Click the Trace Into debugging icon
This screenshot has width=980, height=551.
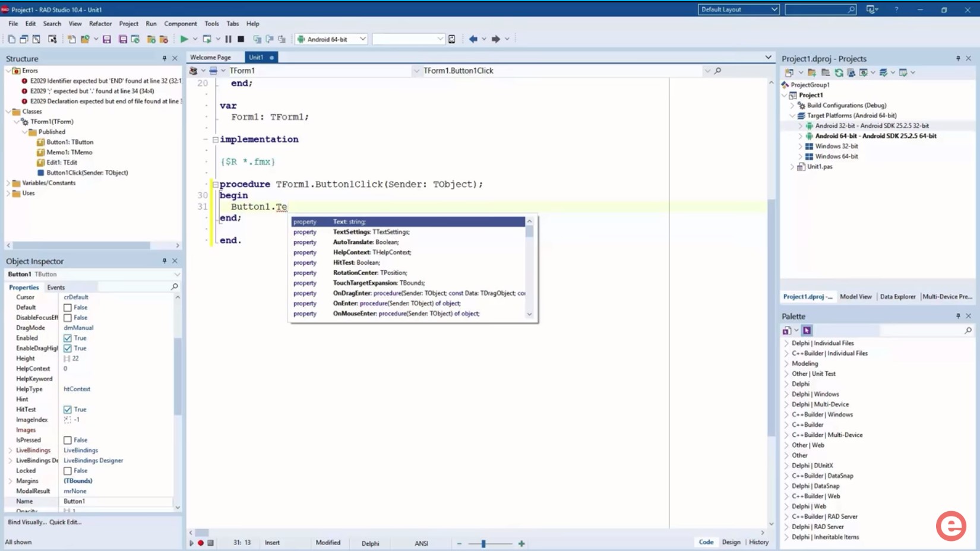pos(270,39)
